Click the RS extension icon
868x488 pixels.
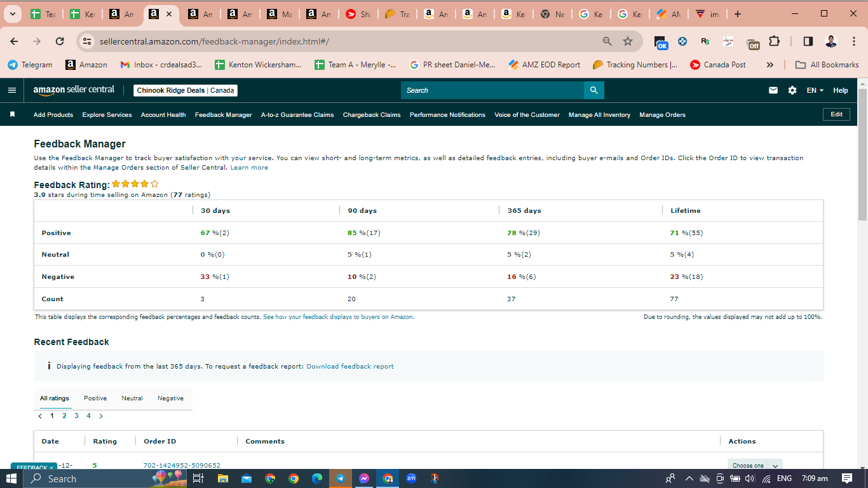(x=705, y=41)
